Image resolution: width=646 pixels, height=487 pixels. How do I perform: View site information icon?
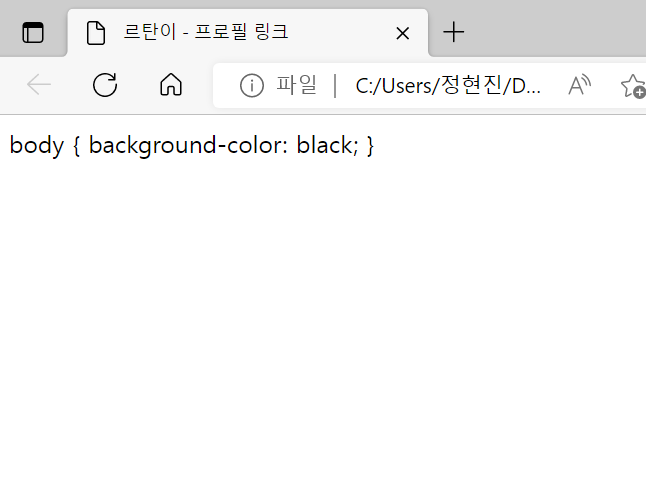tap(251, 86)
